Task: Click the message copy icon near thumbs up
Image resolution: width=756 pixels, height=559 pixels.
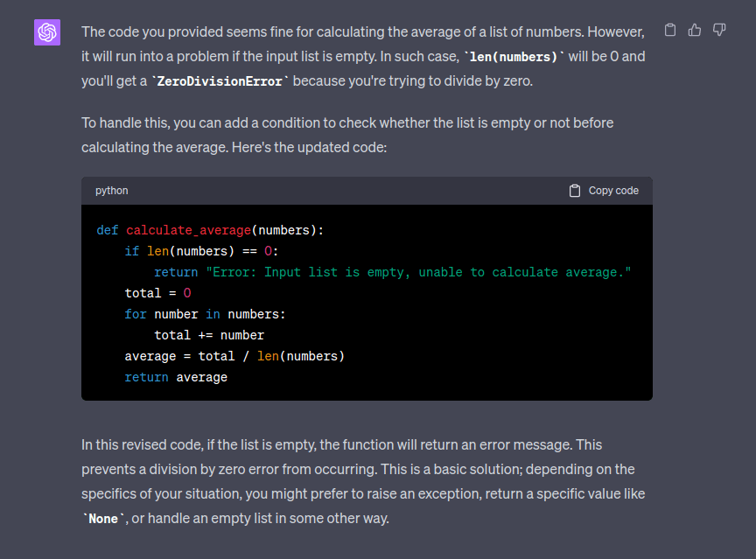Action: tap(669, 29)
